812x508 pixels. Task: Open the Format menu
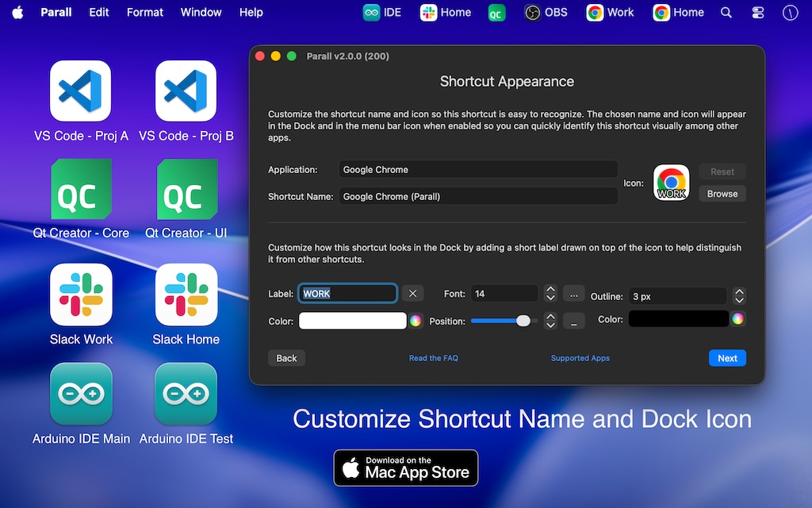[145, 13]
